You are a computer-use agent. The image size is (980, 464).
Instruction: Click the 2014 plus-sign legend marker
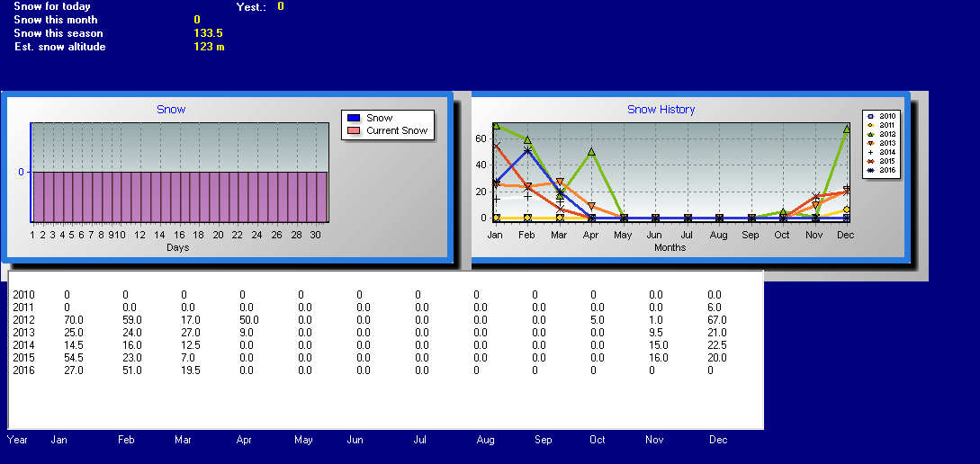point(869,152)
